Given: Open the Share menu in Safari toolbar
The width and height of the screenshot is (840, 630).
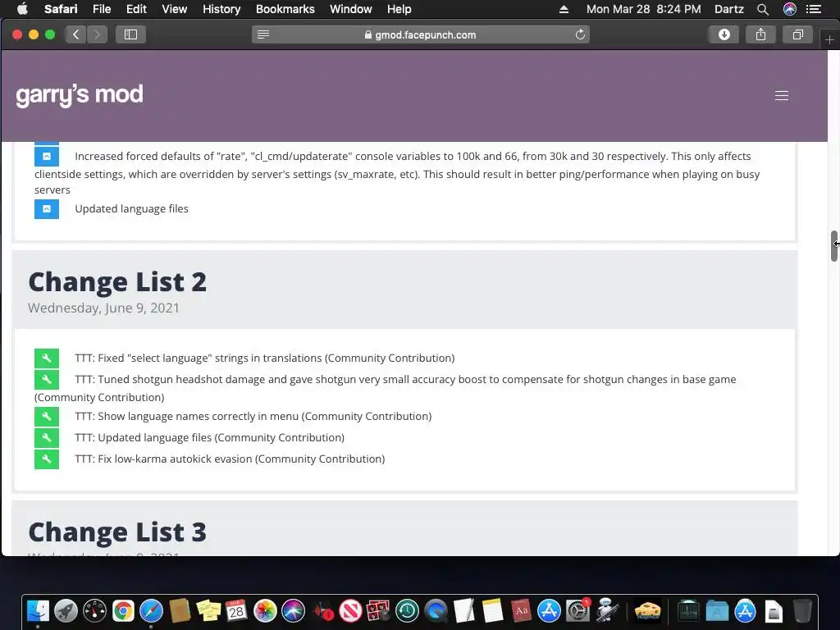Looking at the screenshot, I should tap(760, 34).
